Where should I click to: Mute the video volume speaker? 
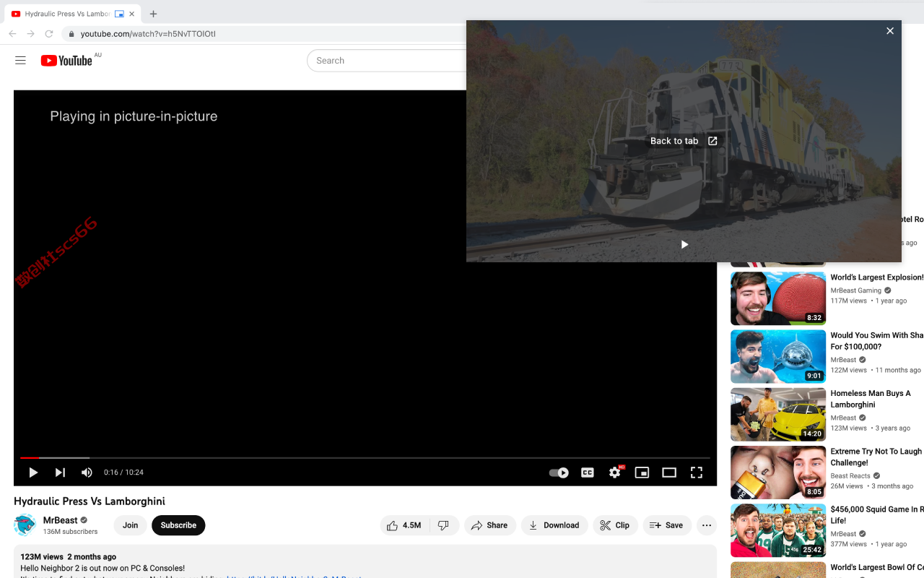(87, 473)
